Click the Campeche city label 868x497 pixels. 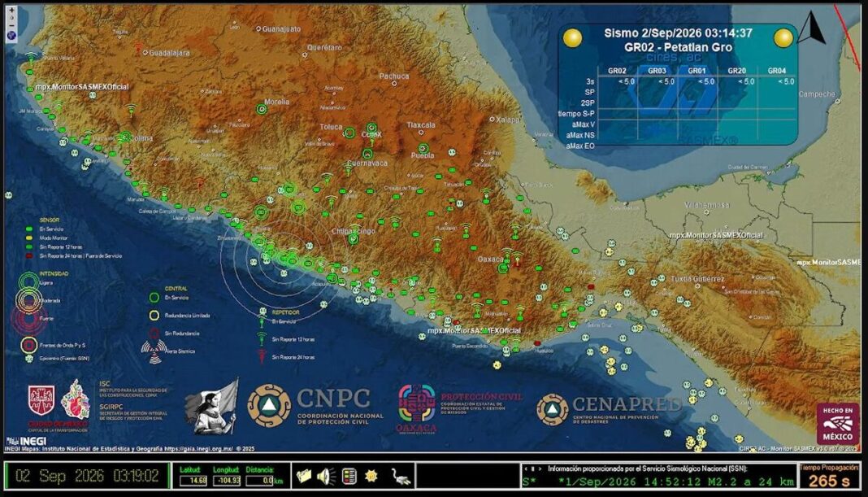point(817,94)
